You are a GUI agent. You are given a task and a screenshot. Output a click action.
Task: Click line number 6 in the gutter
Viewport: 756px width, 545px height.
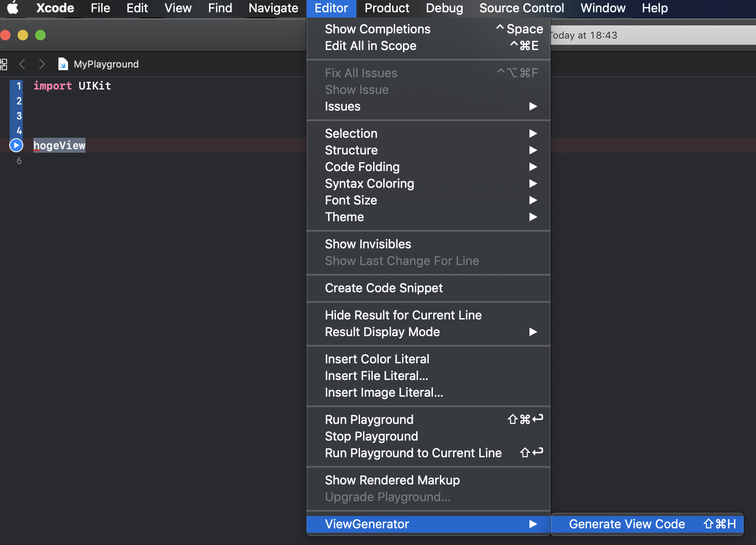click(x=19, y=161)
